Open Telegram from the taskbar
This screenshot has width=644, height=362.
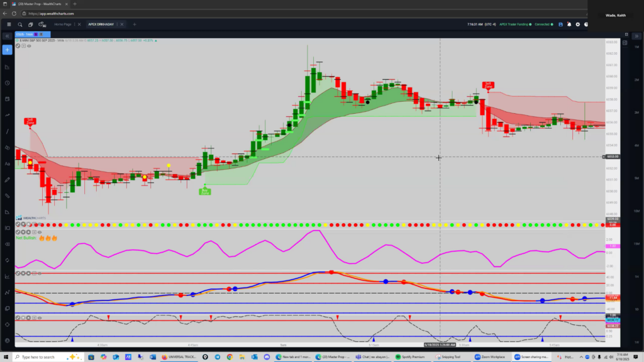(217, 357)
